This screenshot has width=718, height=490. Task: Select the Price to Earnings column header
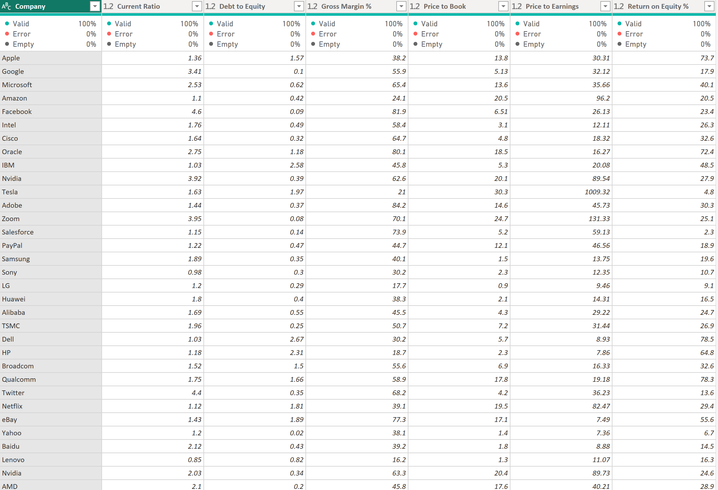561,6
